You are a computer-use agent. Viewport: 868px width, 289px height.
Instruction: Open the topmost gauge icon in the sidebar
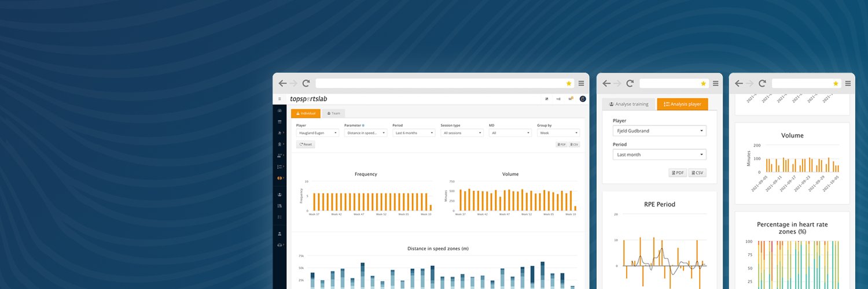[x=279, y=110]
